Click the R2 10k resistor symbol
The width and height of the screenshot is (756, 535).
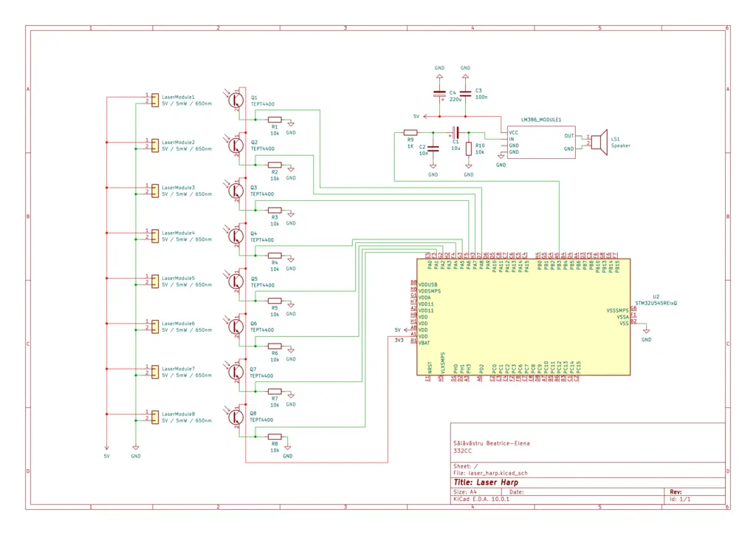[275, 165]
